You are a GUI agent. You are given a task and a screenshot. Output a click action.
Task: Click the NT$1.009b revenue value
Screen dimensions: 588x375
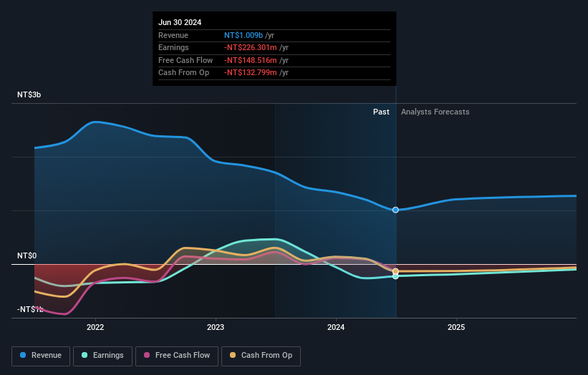pyautogui.click(x=244, y=35)
